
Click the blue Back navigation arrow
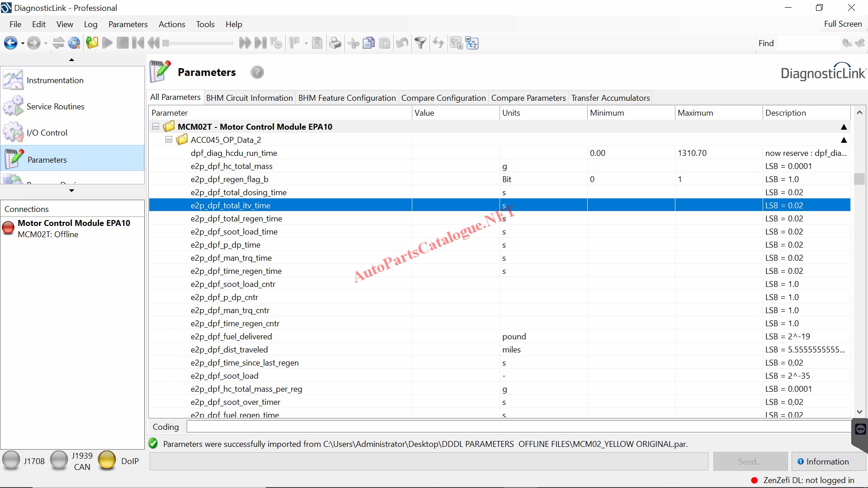(10, 43)
